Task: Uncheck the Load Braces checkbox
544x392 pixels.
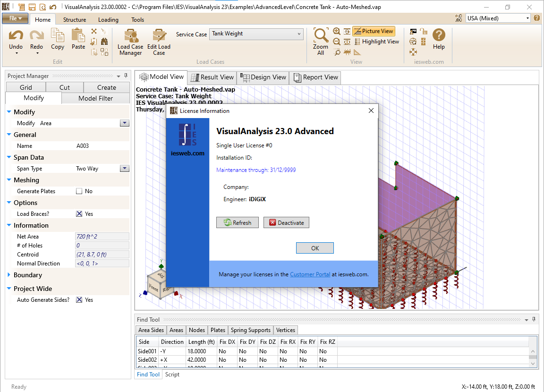Action: click(x=79, y=213)
